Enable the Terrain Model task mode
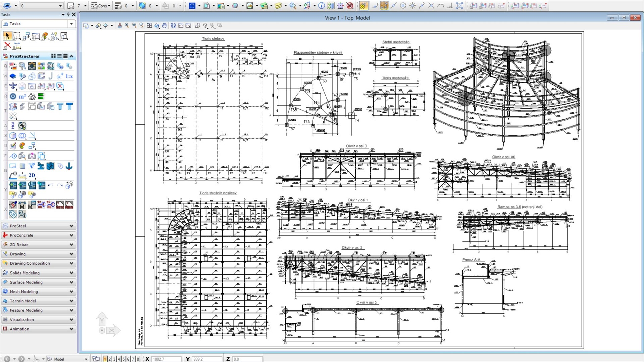Image resolution: width=644 pixels, height=362 pixels. tap(38, 301)
